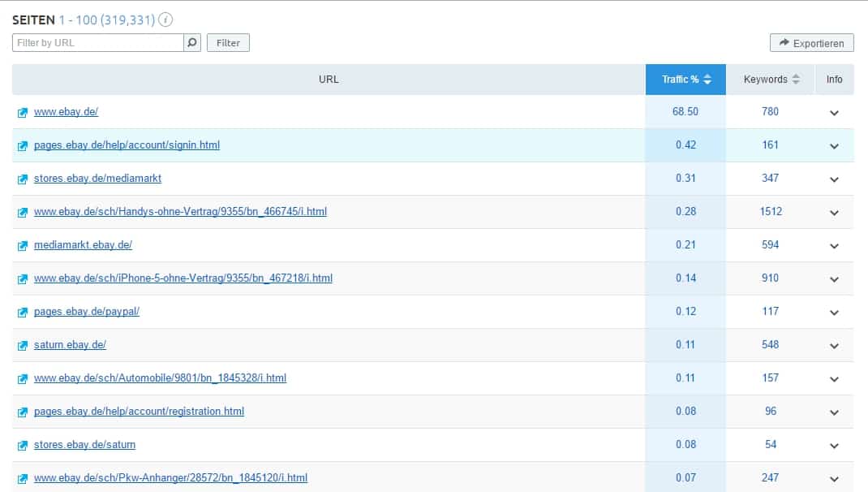The image size is (868, 492).
Task: Open external link icon for iPhone-5-ohne-Vertrag row
Action: 22,278
